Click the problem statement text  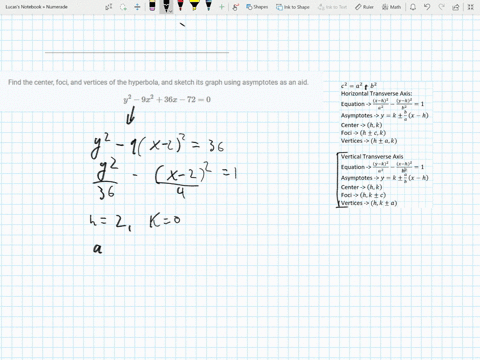(x=158, y=82)
